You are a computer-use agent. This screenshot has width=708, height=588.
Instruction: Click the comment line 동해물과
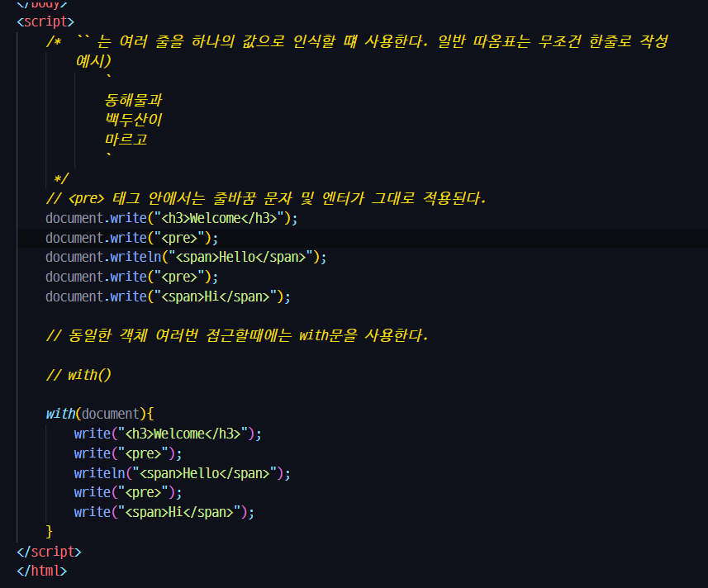(133, 100)
